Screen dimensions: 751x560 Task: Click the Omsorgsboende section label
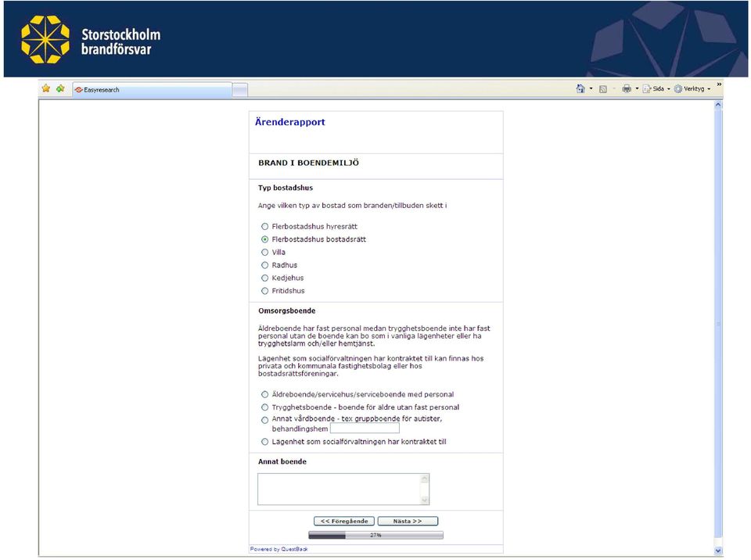287,311
